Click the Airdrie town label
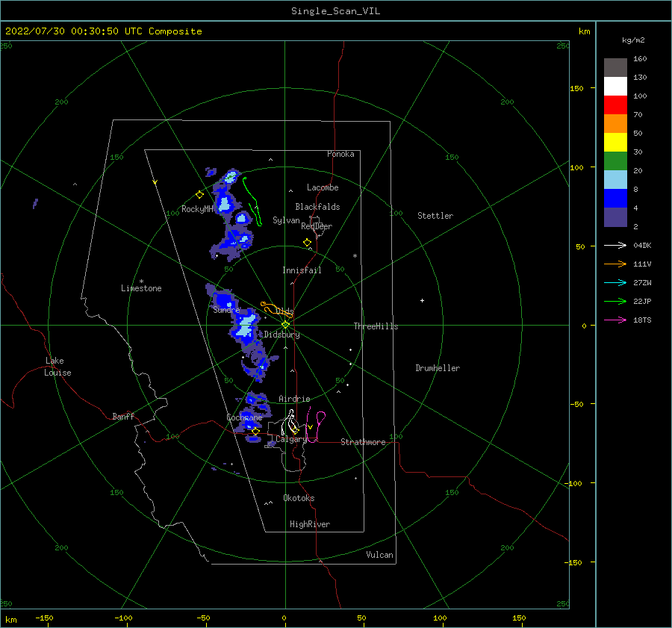This screenshot has width=672, height=628. [x=294, y=399]
